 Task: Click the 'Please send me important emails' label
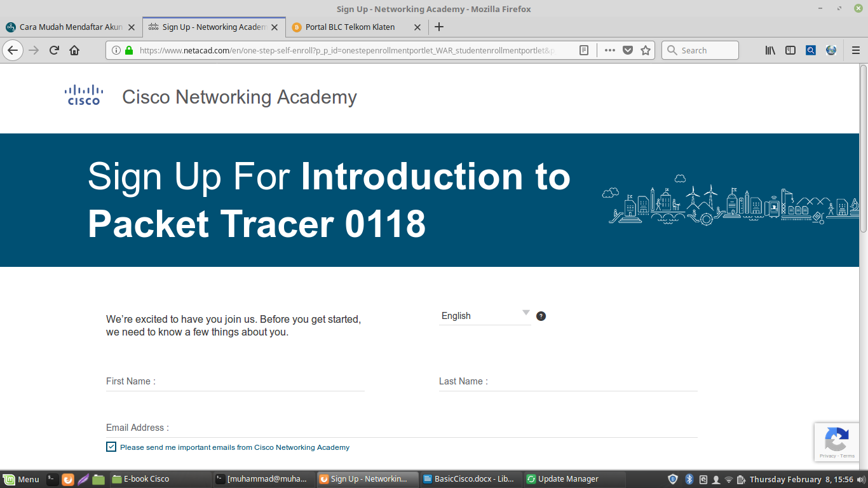[x=234, y=447]
